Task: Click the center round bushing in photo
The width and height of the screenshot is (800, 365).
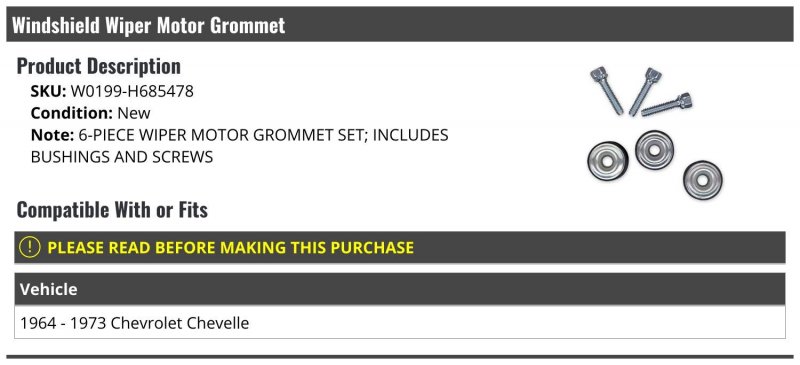Action: pos(655,150)
